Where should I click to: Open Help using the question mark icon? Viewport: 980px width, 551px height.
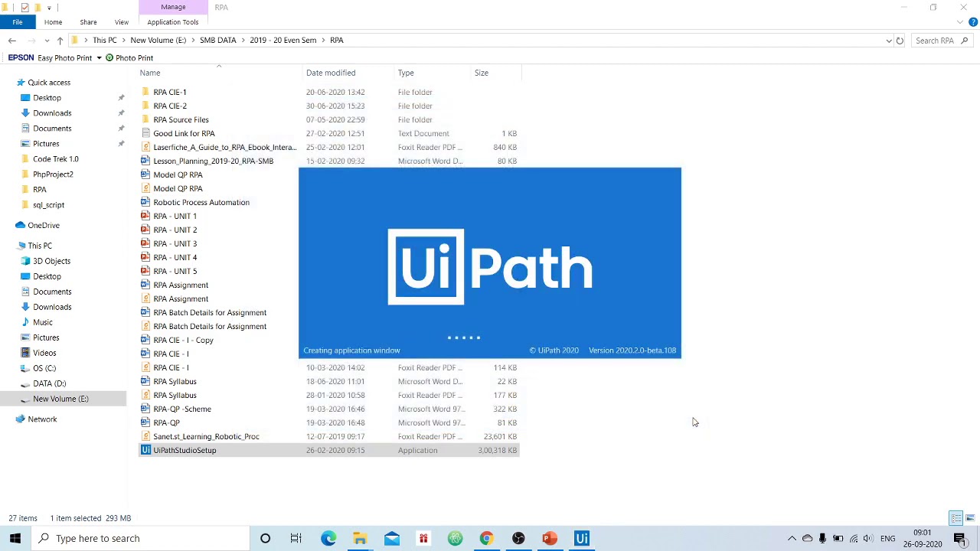(x=972, y=22)
